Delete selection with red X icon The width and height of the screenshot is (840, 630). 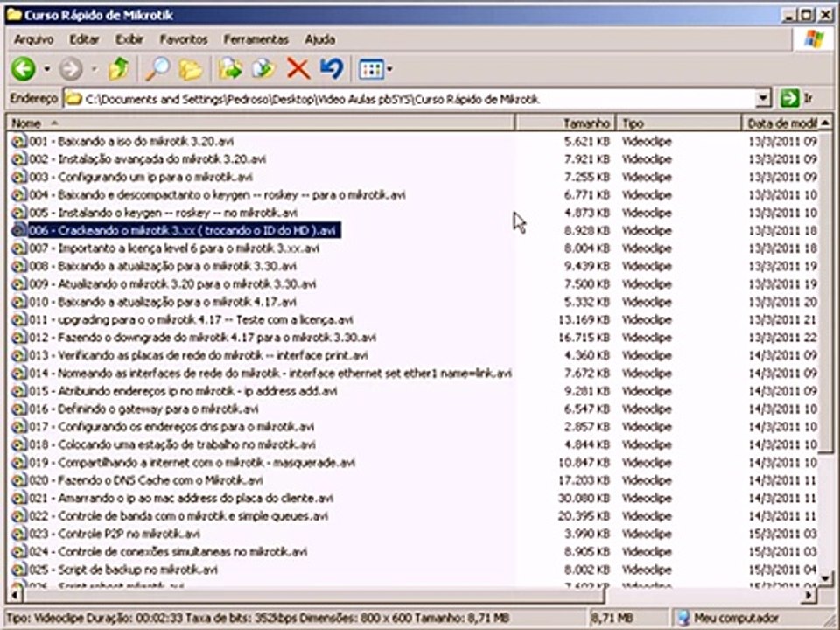[x=298, y=69]
